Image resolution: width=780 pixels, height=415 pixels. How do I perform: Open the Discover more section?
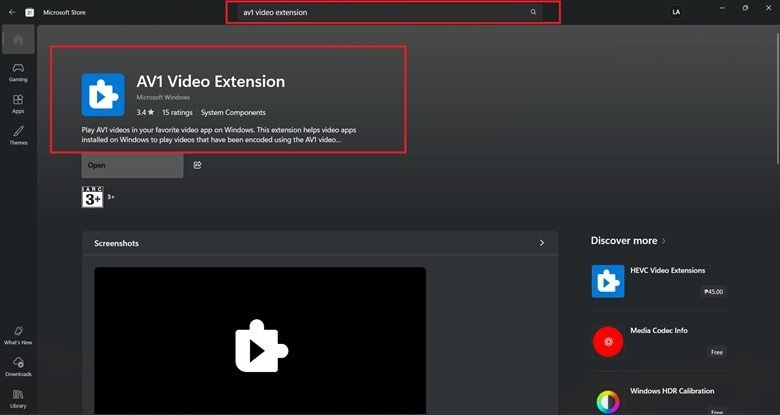tap(624, 241)
